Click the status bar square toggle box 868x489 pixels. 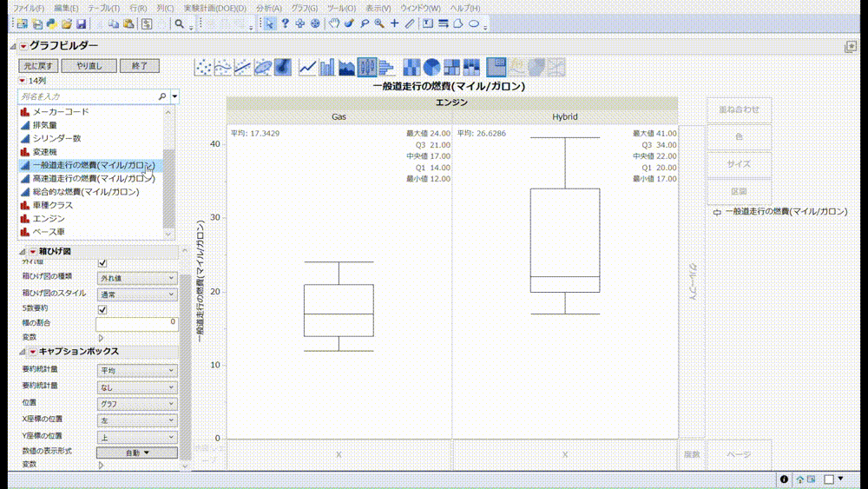tap(829, 479)
